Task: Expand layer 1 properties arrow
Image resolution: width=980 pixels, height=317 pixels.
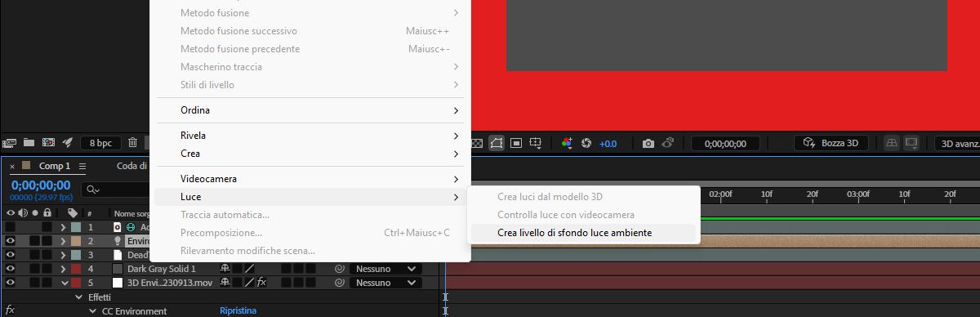Action: 63,227
